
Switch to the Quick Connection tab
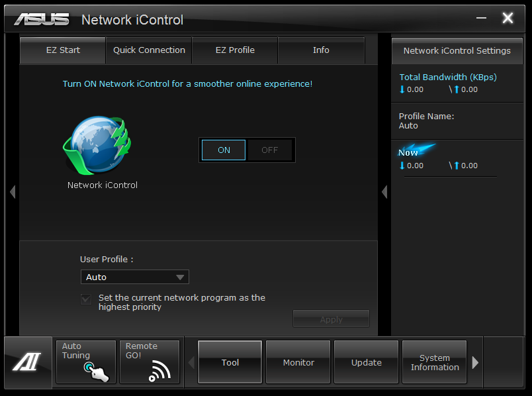[x=149, y=50]
